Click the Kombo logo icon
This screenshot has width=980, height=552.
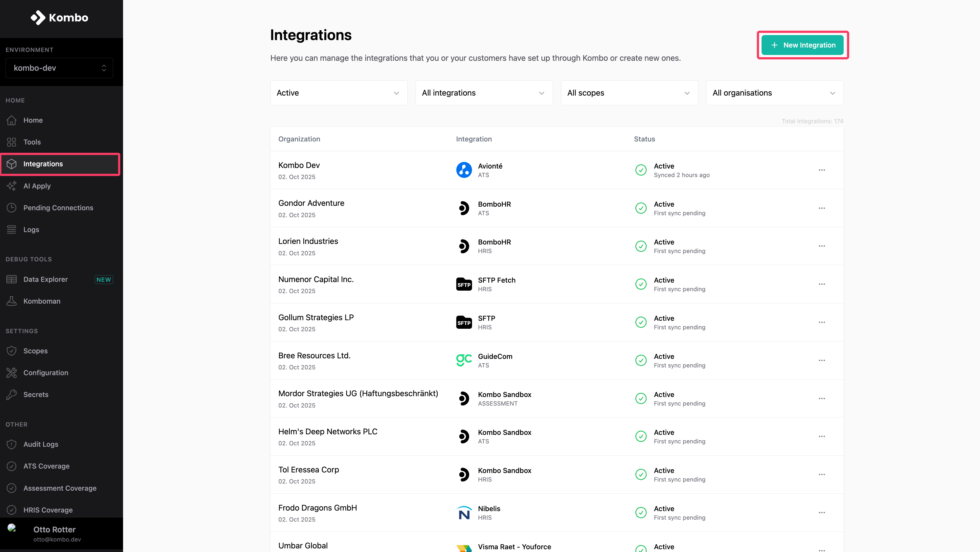(38, 17)
